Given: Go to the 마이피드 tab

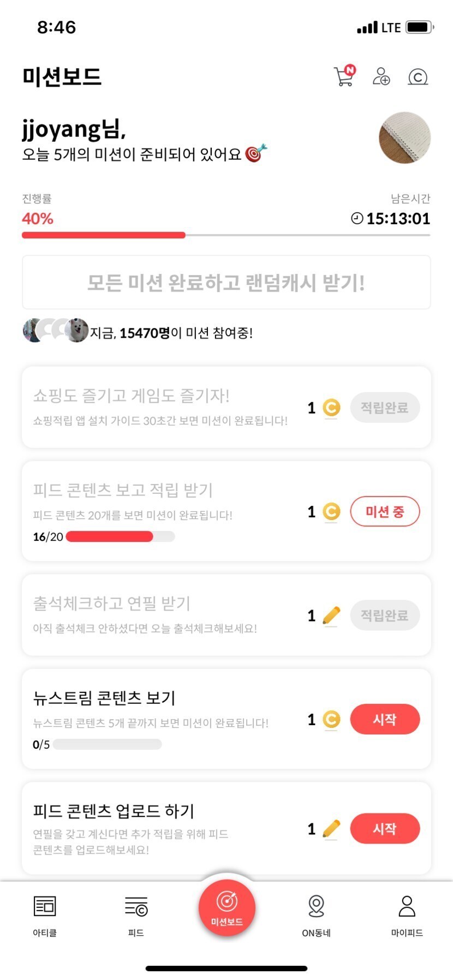Looking at the screenshot, I should coord(407,916).
